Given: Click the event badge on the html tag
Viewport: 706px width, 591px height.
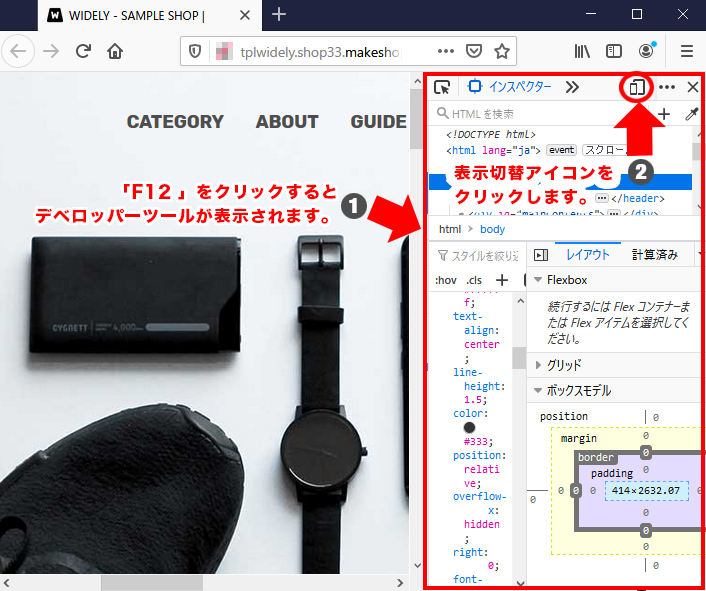Looking at the screenshot, I should tap(561, 150).
